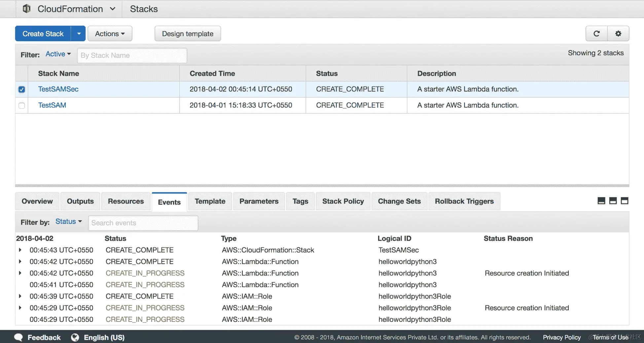Click the Showing 2 stacks label
This screenshot has width=644, height=343.
596,53
